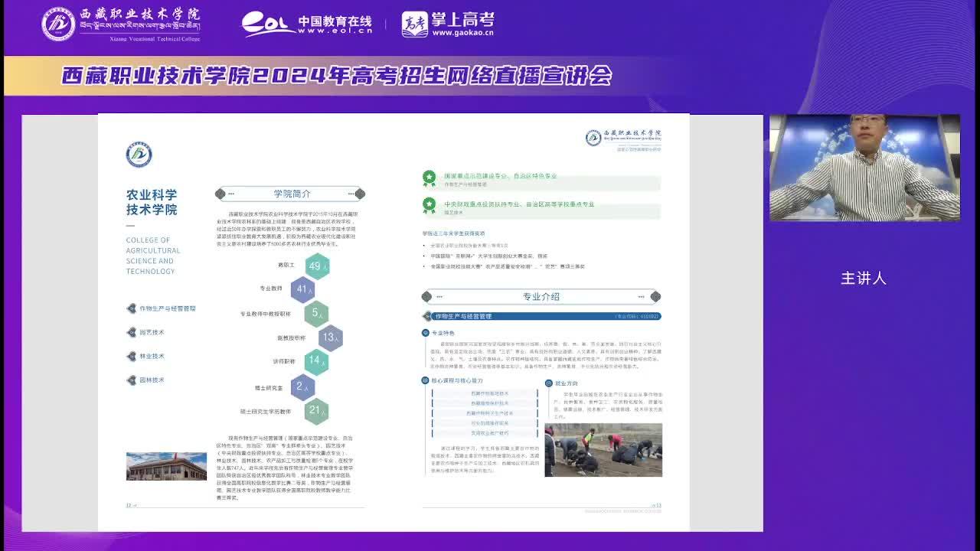The image size is (980, 551).
Task: Open the www.gaokao.cn link text
Action: (x=462, y=33)
